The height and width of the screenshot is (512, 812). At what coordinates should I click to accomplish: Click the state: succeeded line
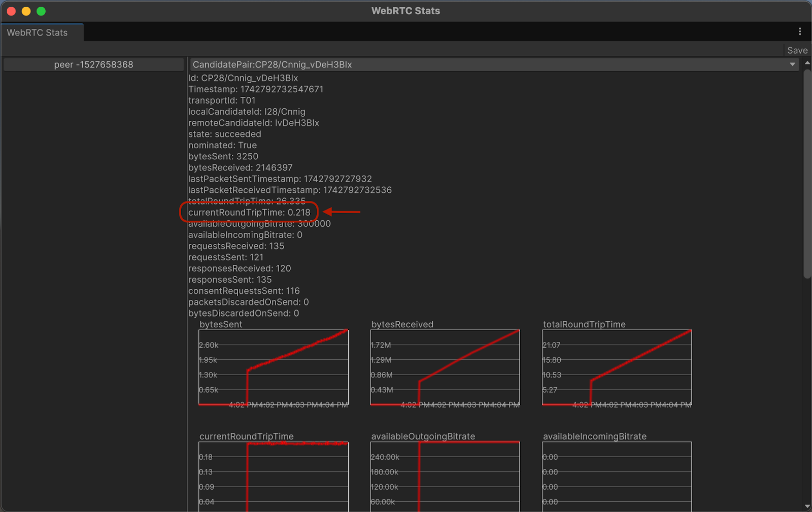225,134
